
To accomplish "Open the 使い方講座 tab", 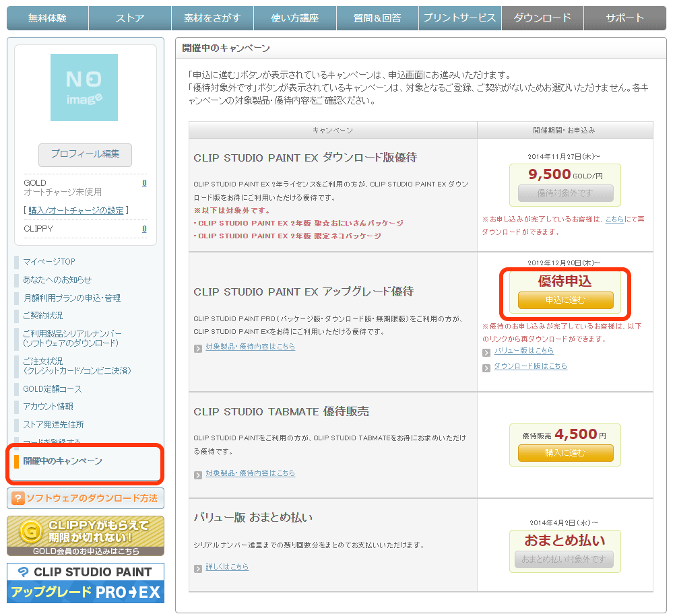I will (295, 18).
